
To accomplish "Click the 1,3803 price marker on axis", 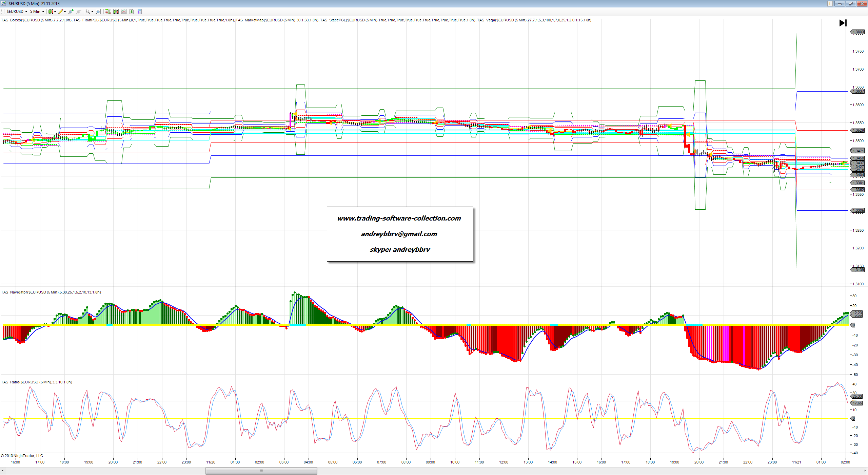I will click(x=858, y=32).
